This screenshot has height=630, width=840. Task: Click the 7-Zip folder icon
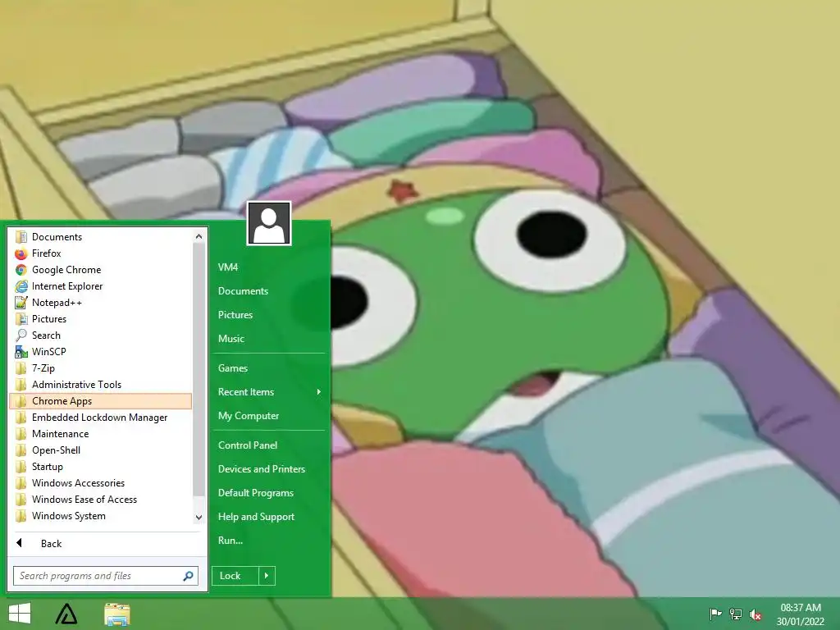click(21, 368)
